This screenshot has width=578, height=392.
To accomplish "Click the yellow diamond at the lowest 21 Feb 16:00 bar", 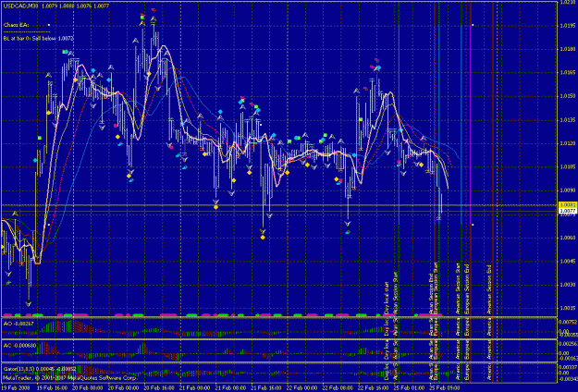I will point(263,238).
